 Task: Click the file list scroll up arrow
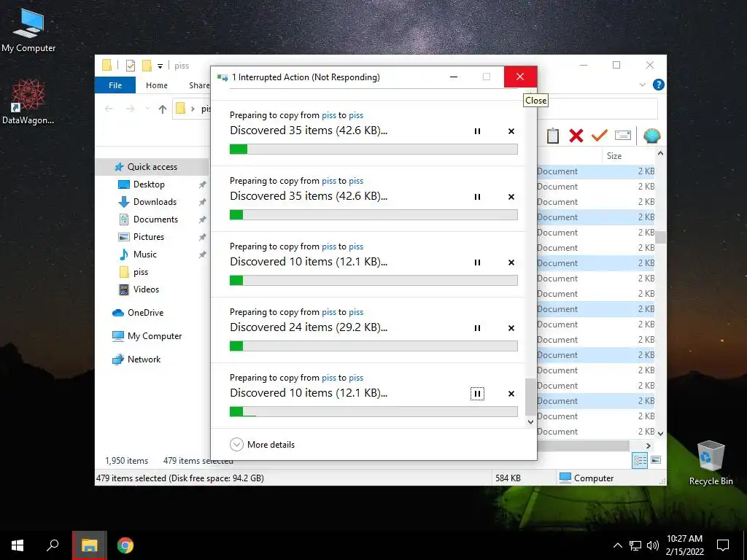coord(660,153)
